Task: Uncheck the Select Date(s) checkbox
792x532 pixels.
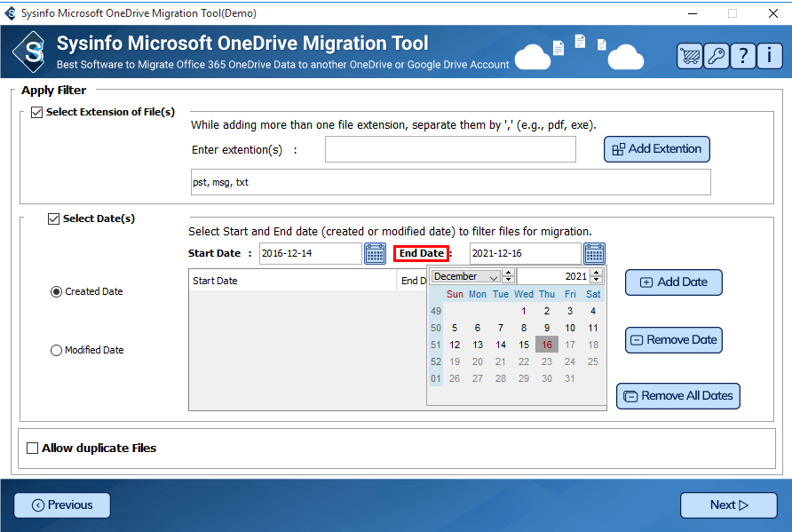Action: tap(53, 218)
